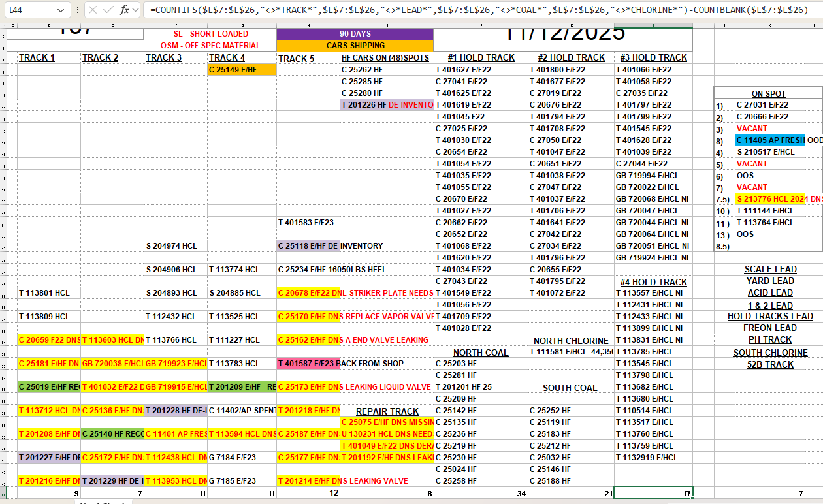The image size is (823, 504).
Task: Select the total cell showing 21
Action: pos(571,493)
